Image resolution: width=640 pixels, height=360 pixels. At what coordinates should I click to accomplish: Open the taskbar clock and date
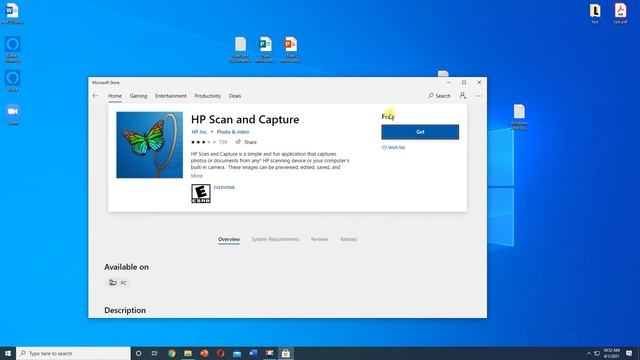pyautogui.click(x=611, y=353)
